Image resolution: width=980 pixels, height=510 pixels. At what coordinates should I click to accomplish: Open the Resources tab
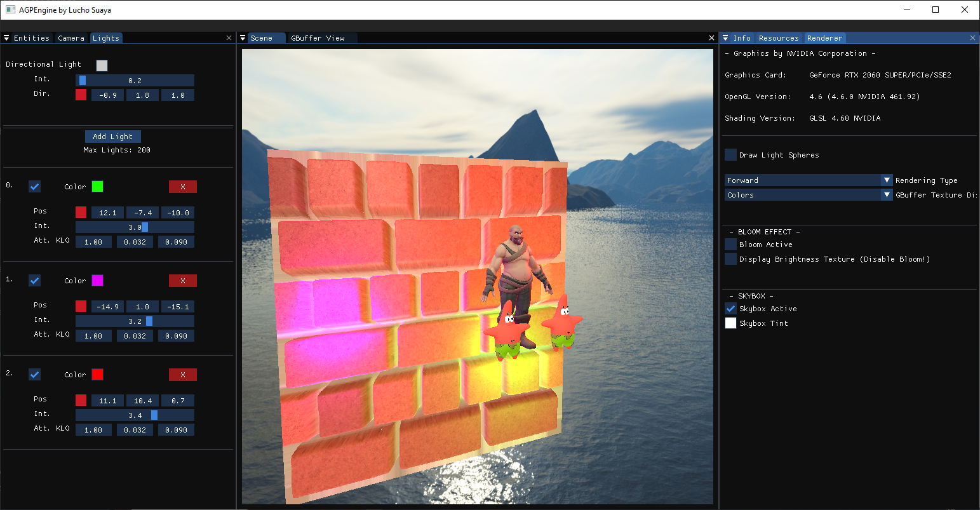tap(779, 38)
